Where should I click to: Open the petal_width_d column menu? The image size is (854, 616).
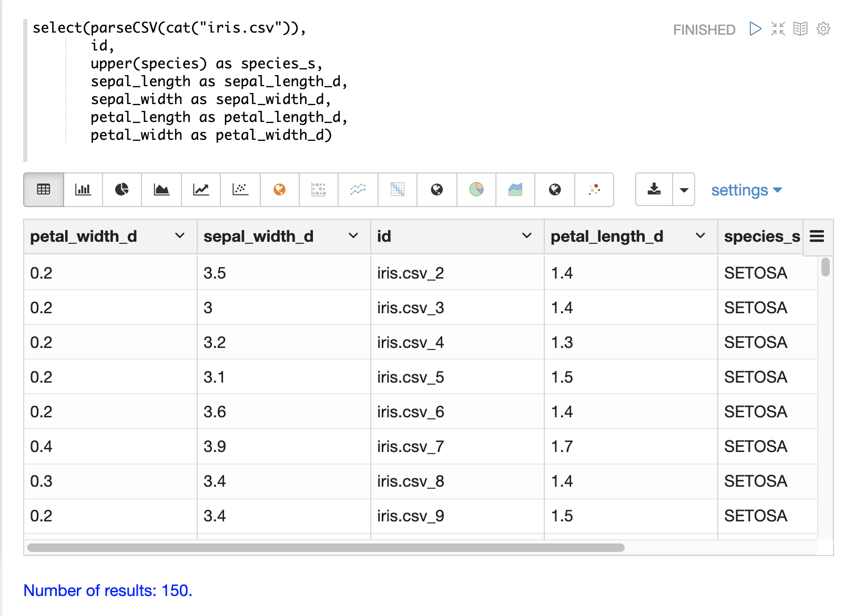click(180, 236)
